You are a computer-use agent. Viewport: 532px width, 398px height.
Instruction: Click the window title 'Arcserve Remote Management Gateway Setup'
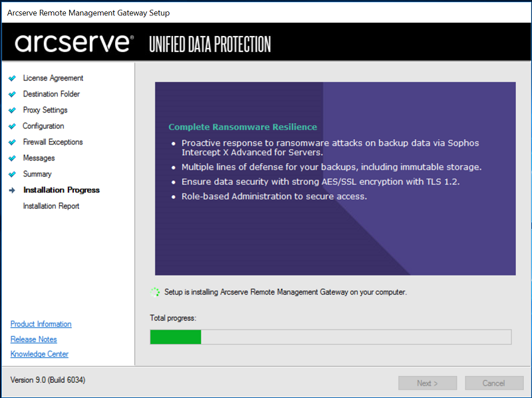pyautogui.click(x=88, y=13)
